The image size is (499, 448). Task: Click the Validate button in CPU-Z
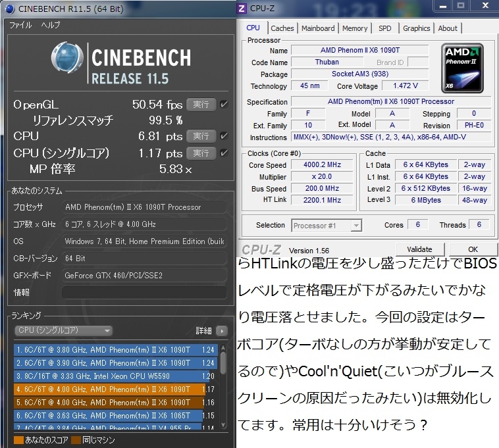(x=420, y=249)
